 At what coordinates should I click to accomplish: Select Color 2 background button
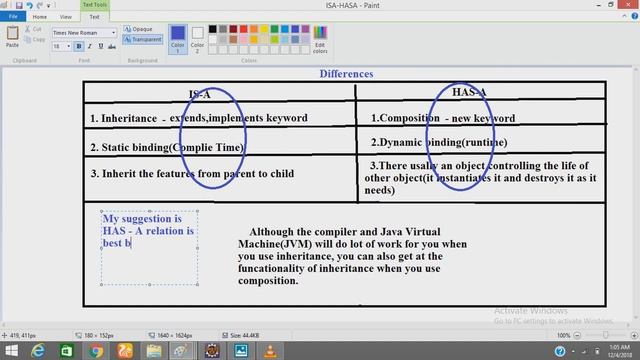197,39
